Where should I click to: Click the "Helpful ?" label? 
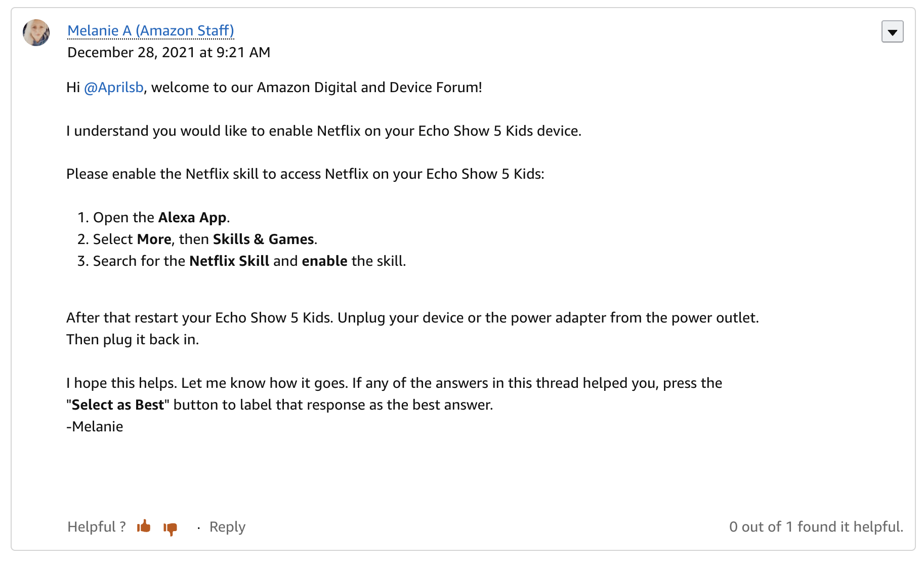(97, 527)
